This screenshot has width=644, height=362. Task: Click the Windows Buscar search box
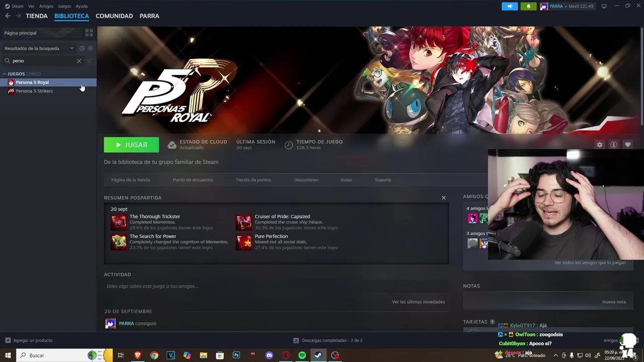(64, 355)
